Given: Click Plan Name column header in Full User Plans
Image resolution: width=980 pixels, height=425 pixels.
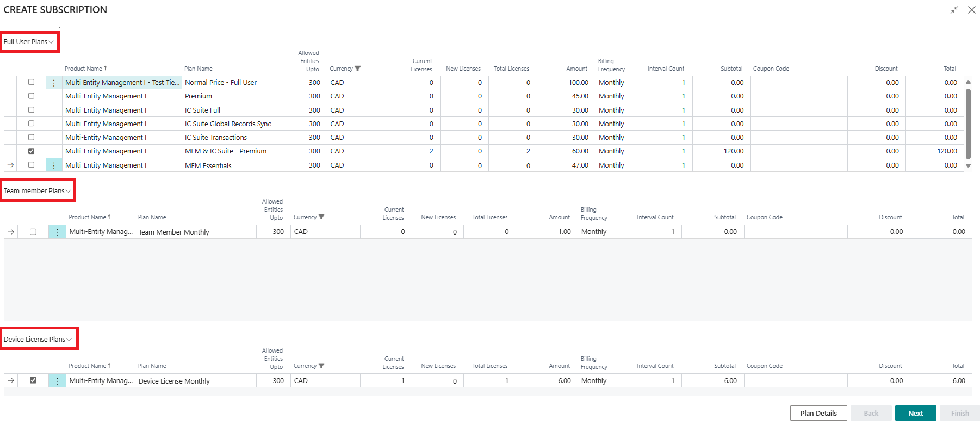Looking at the screenshot, I should 199,69.
